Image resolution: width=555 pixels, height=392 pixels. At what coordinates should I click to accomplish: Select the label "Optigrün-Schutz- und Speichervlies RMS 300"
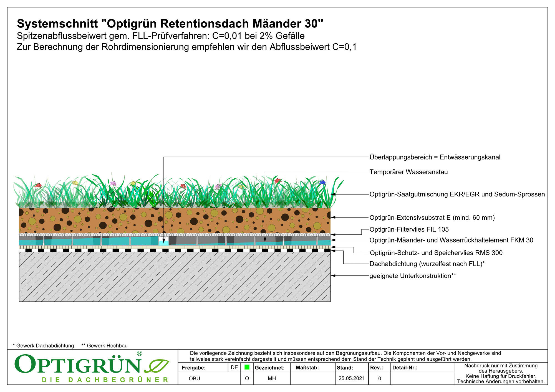point(436,253)
